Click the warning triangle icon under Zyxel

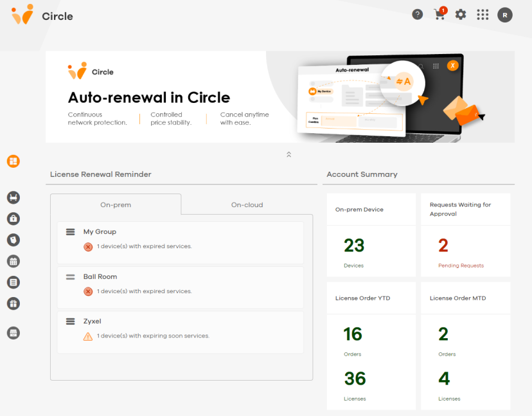[88, 336]
